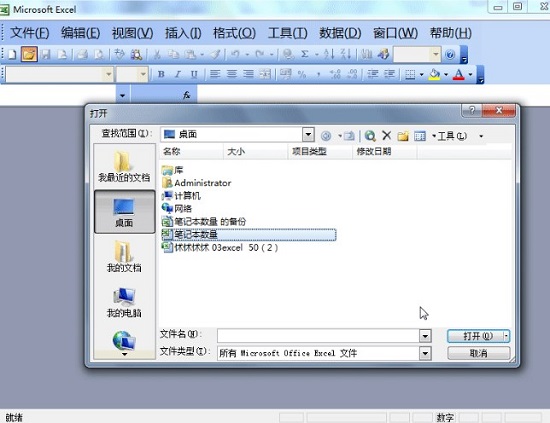Screen dimensions: 550x423
Task: Click the Print toolbar icon
Action: (x=82, y=55)
